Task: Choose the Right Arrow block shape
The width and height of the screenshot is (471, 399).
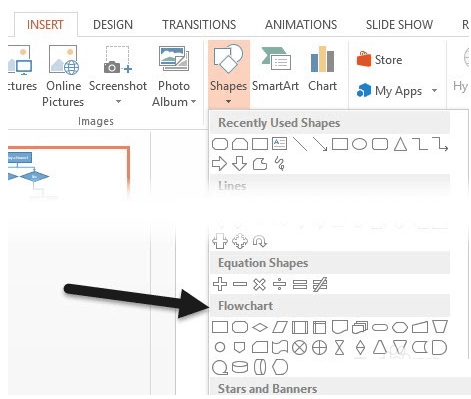Action: pos(219,164)
